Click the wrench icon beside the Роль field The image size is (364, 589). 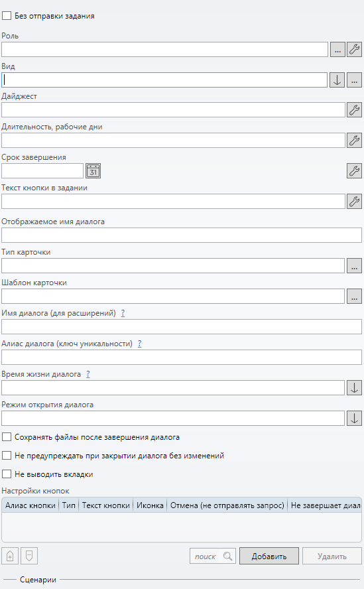(x=354, y=49)
